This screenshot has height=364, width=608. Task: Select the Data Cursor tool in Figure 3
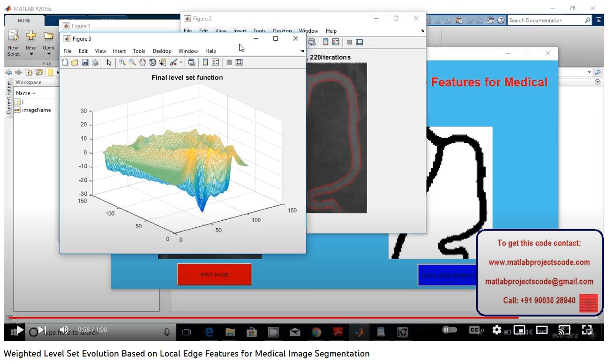click(x=163, y=62)
